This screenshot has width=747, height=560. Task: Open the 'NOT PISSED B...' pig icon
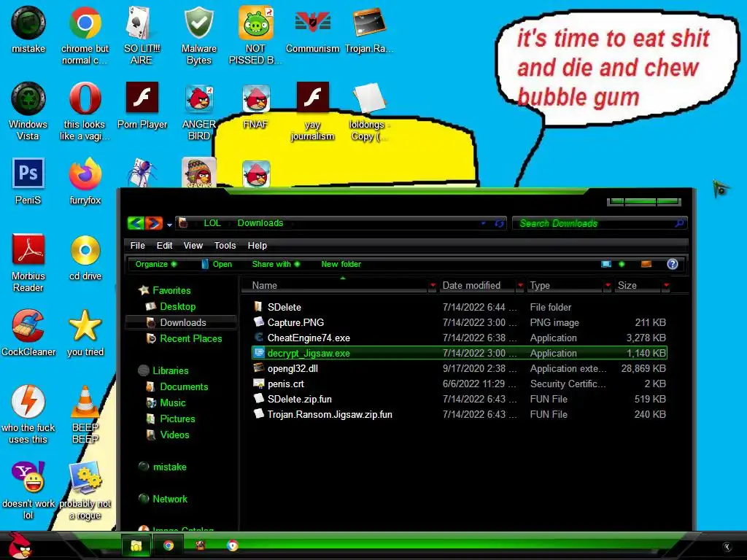click(255, 34)
